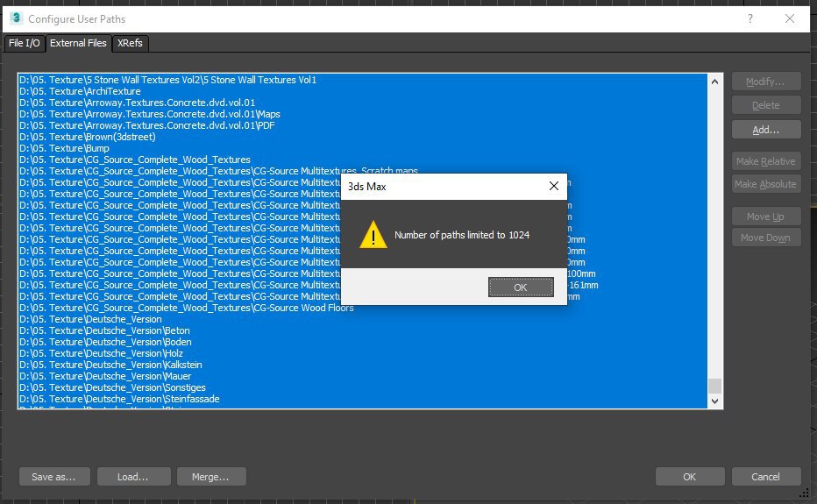Click Make Relative button
The image size is (817, 504).
point(765,161)
